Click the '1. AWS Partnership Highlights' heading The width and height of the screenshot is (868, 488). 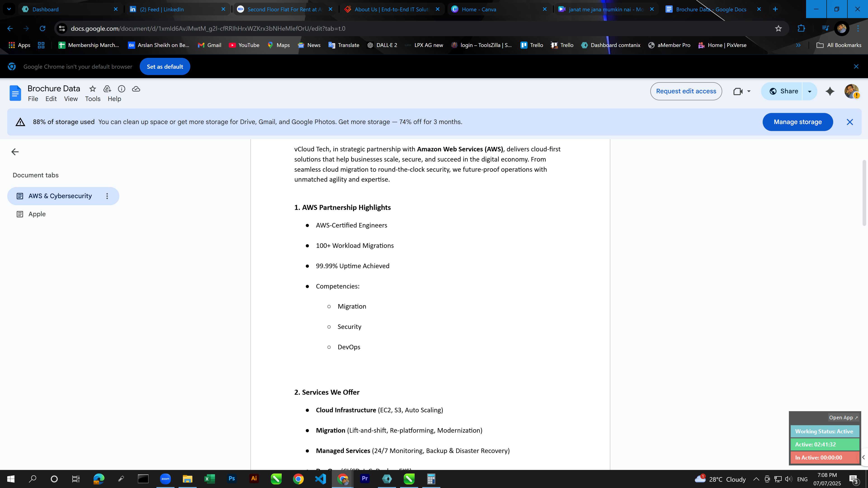pos(342,207)
